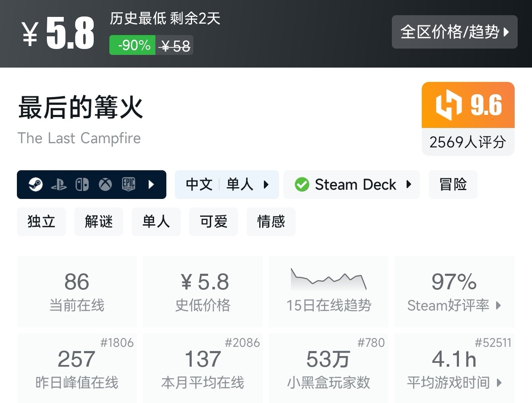Viewport: 532px width, 403px height.
Task: Expand the platform list arrow
Action: coord(152,185)
